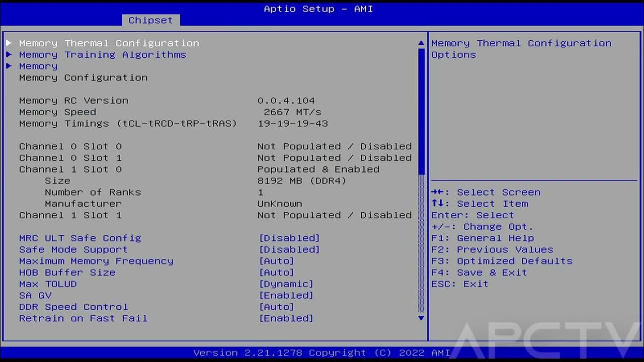
Task: Click the Populated & Enabled status
Action: (x=318, y=170)
